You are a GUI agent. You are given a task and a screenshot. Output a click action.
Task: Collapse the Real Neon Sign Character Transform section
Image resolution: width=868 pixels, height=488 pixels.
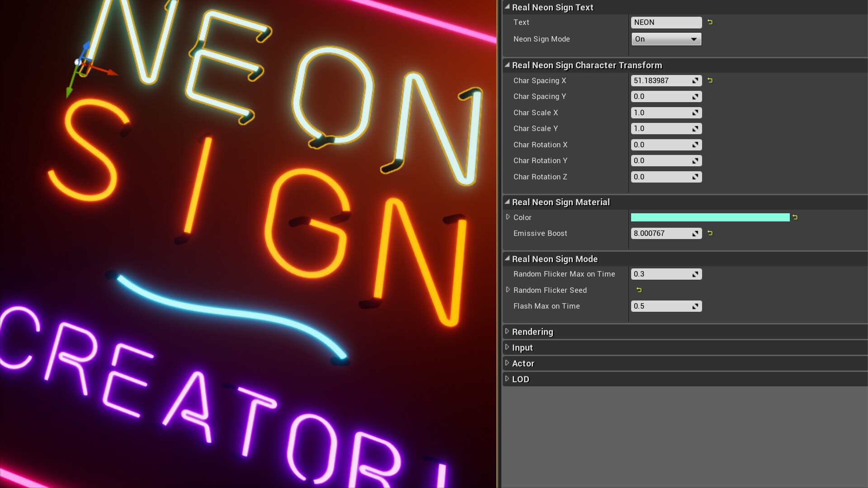[x=507, y=65]
